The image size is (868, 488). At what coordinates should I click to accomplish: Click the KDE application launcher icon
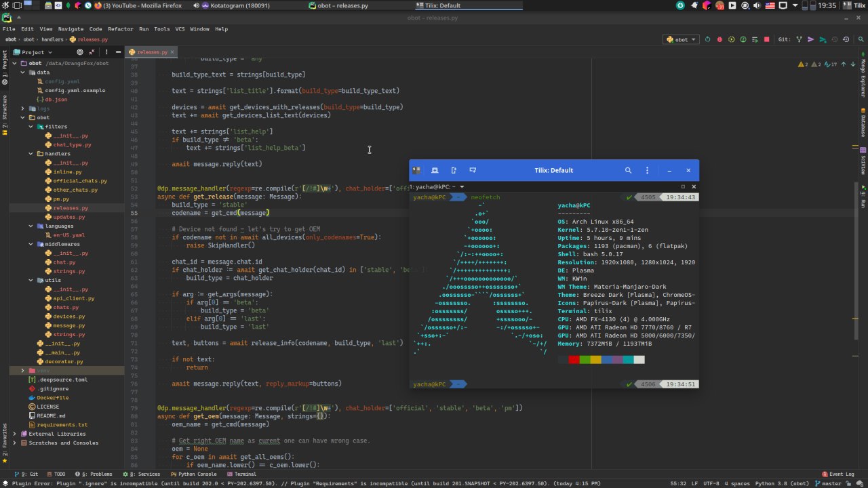7,5
